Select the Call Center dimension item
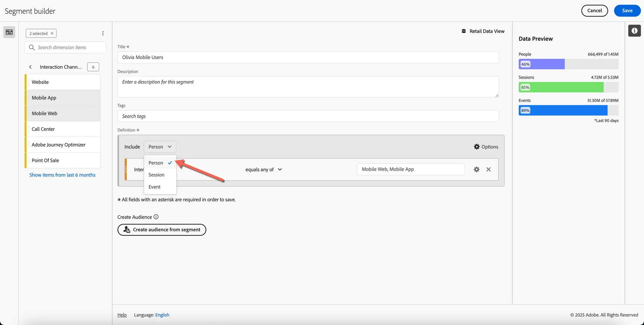 tap(63, 129)
